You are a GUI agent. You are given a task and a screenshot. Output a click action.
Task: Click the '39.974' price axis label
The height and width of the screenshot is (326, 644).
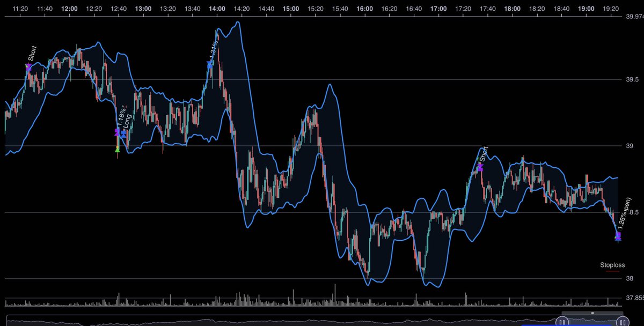pyautogui.click(x=635, y=17)
